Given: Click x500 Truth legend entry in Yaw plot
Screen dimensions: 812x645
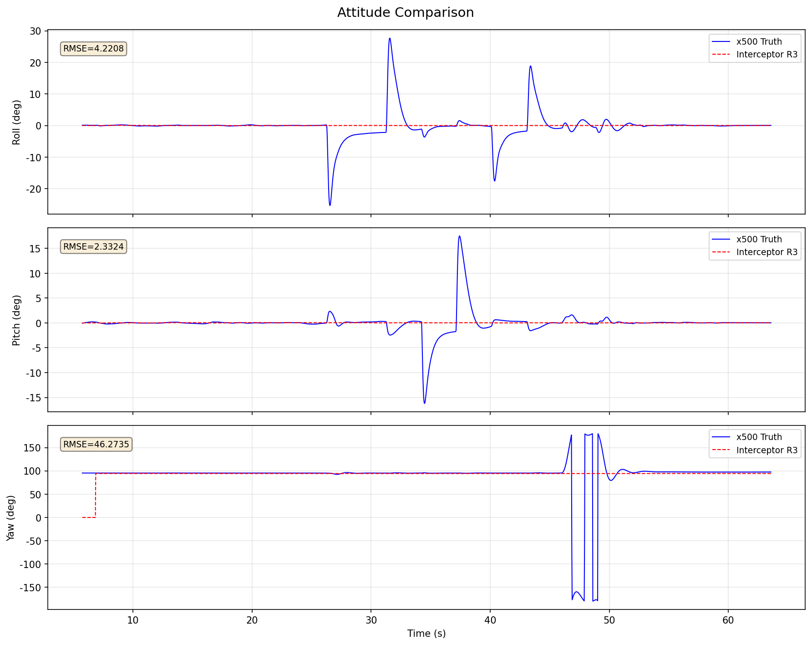Looking at the screenshot, I should (755, 437).
